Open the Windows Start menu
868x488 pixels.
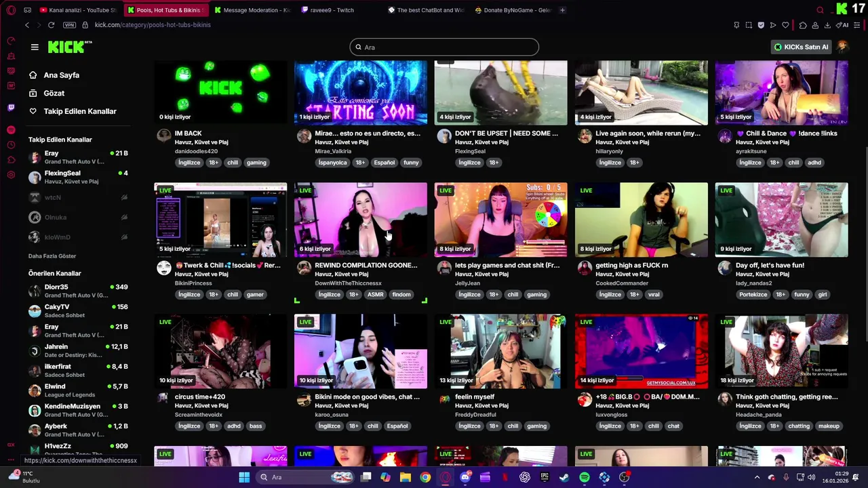[244, 477]
